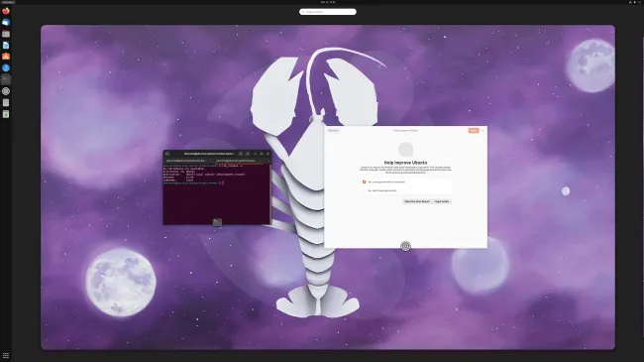The height and width of the screenshot is (362, 644).
Task: Click the Help Improve Ubuntu heading
Action: [x=405, y=163]
